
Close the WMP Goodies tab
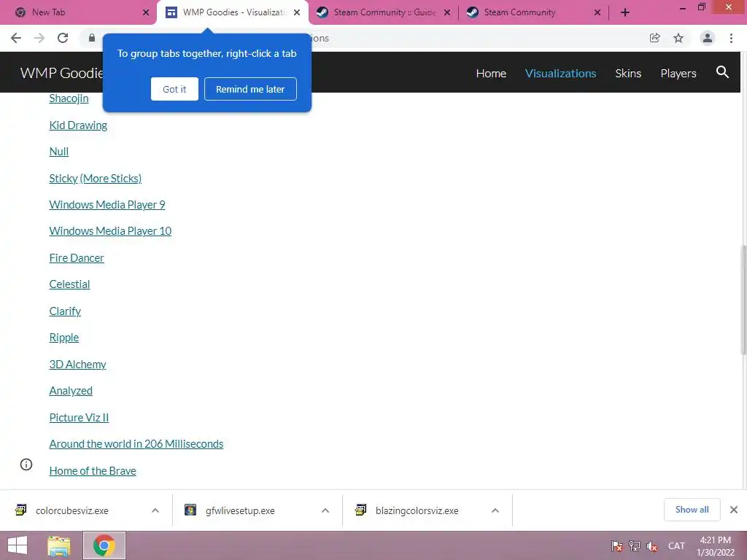click(297, 13)
